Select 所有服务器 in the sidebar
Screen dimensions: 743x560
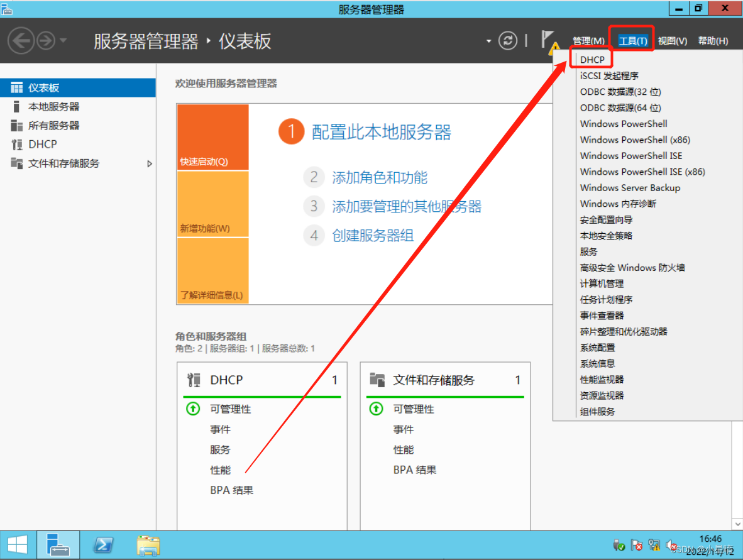[78, 126]
